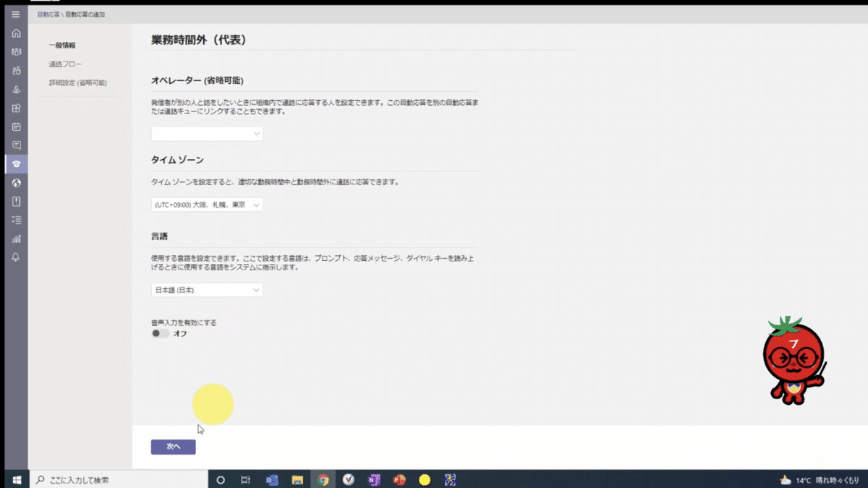The height and width of the screenshot is (488, 868).
Task: Select the 詳細設定 (省略可能) step
Action: (x=80, y=82)
